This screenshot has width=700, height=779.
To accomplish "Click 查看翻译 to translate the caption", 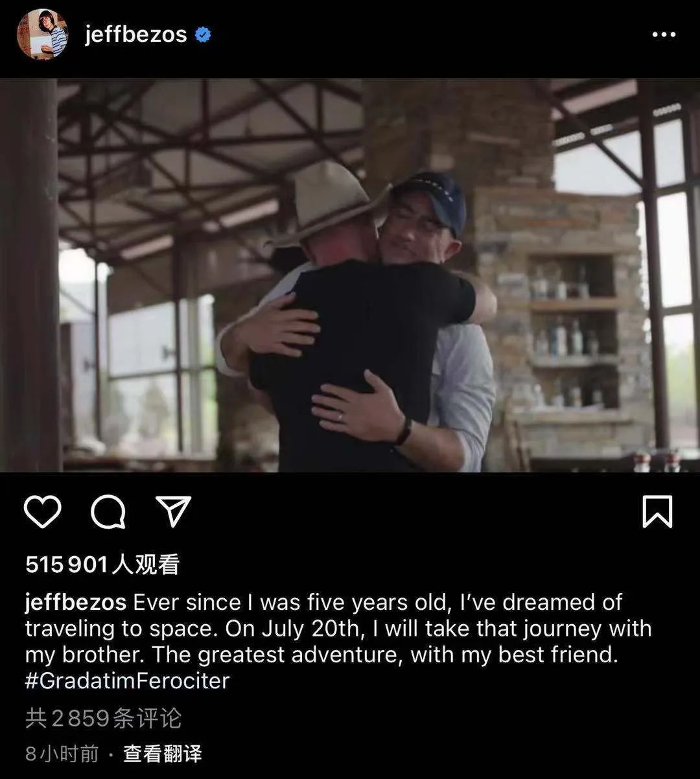I will click(x=163, y=754).
